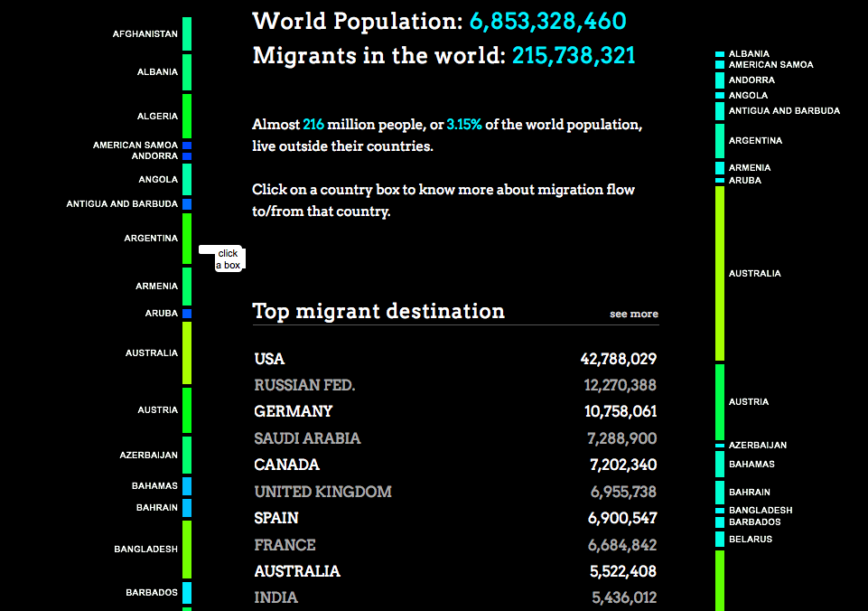
Task: Click the Bahamas box in right column
Action: coord(720,465)
